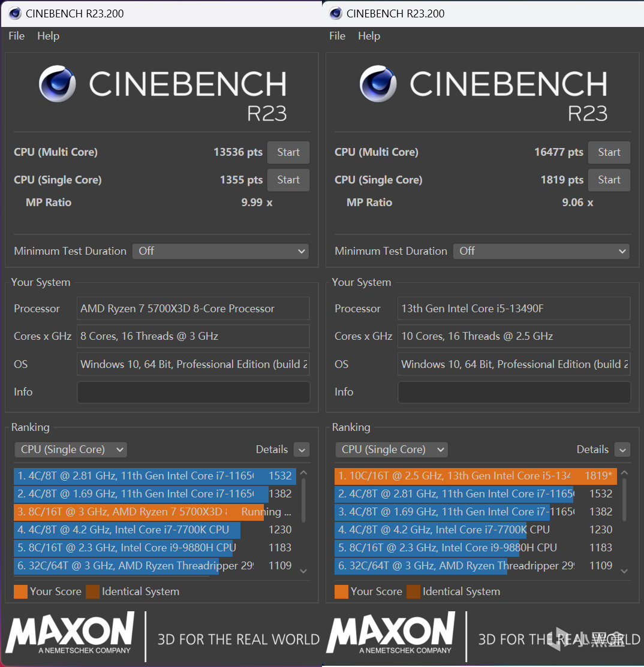Click the 13536 pts multi core score
Image resolution: width=644 pixels, height=667 pixels.
(238, 152)
